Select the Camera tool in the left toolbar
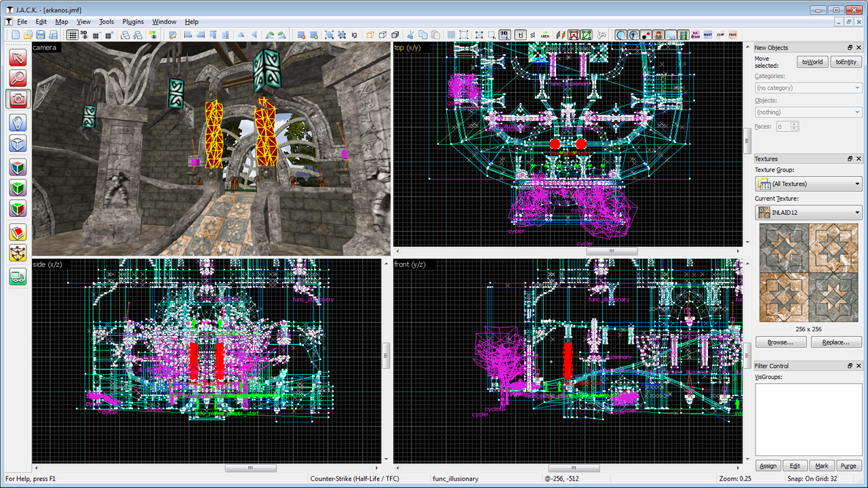This screenshot has width=868, height=488. click(18, 98)
